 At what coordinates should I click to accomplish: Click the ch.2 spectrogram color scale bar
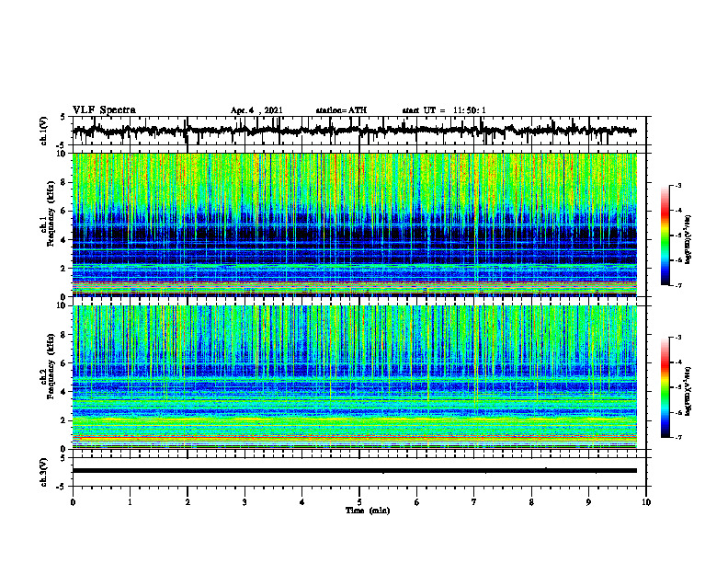pyautogui.click(x=665, y=387)
